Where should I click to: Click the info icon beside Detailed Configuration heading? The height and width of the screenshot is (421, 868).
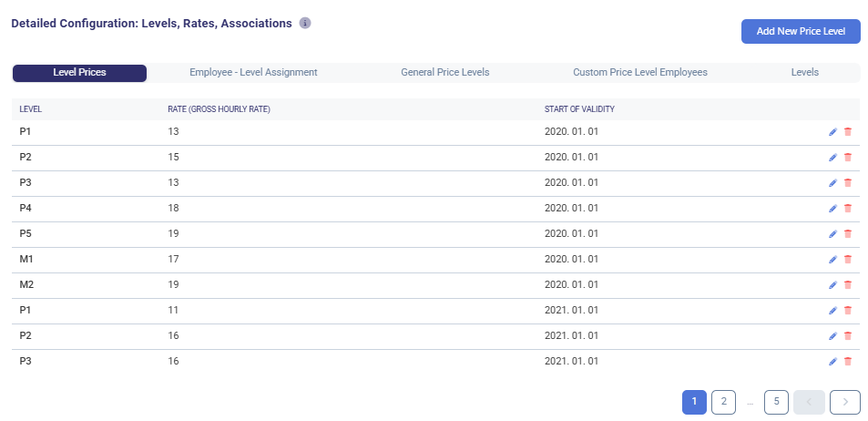305,23
